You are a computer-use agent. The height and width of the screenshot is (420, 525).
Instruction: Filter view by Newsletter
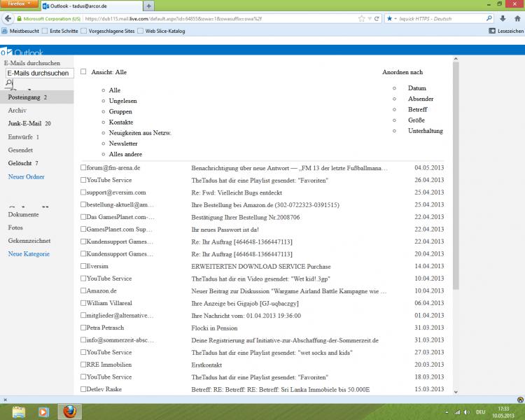pos(123,143)
